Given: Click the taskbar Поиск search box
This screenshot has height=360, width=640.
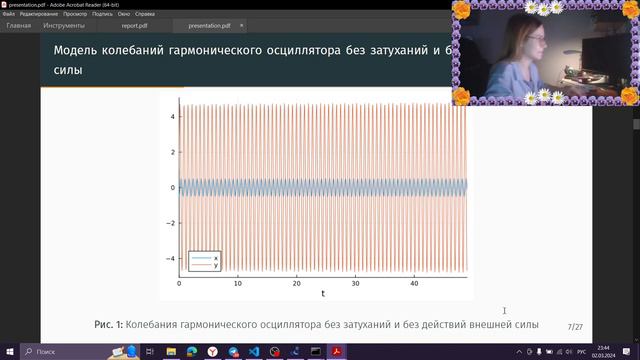Looking at the screenshot, I should tap(80, 351).
